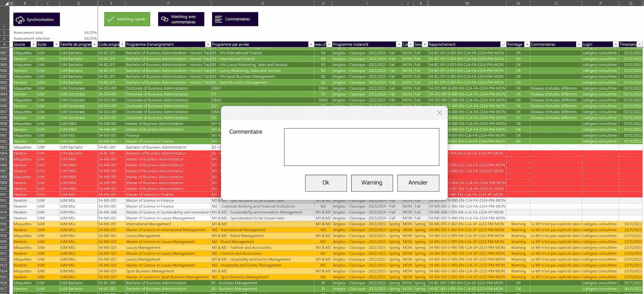
Task: Confirm the comment with the Ok button
Action: tap(326, 183)
